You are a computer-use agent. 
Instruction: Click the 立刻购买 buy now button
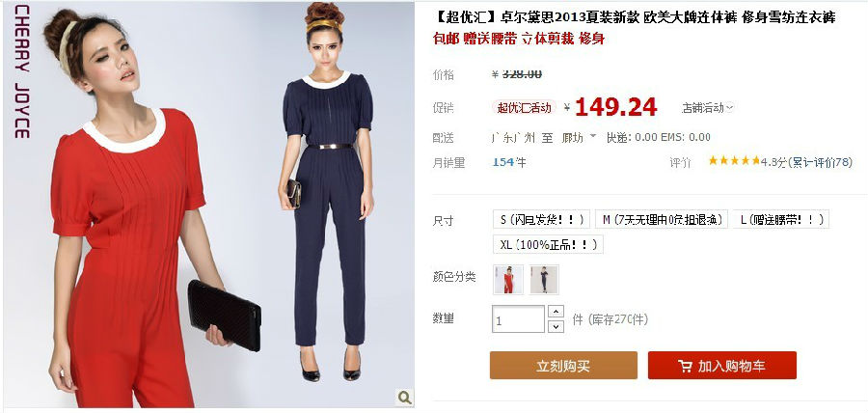click(563, 366)
